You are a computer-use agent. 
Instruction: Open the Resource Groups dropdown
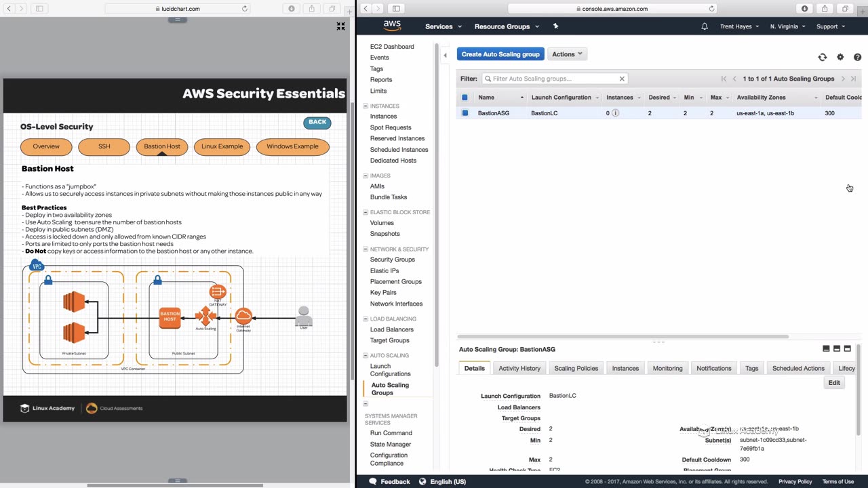pyautogui.click(x=507, y=26)
